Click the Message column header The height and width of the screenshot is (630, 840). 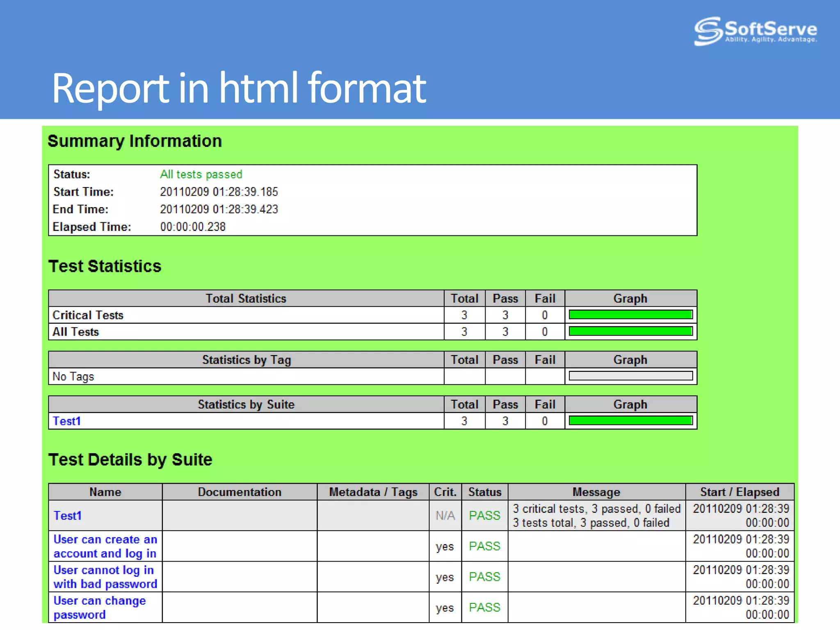[596, 492]
